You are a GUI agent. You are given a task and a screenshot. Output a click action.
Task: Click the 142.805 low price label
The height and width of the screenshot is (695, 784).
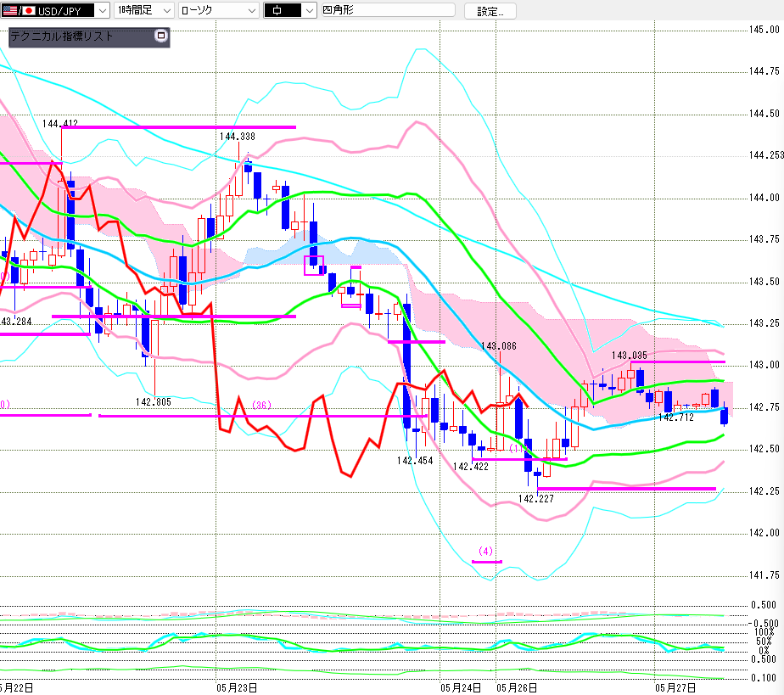click(x=154, y=402)
